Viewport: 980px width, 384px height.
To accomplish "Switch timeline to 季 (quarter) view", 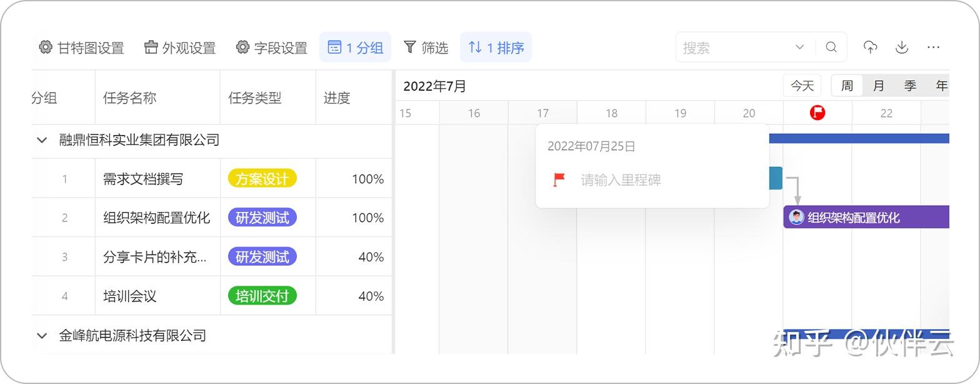I will point(909,86).
